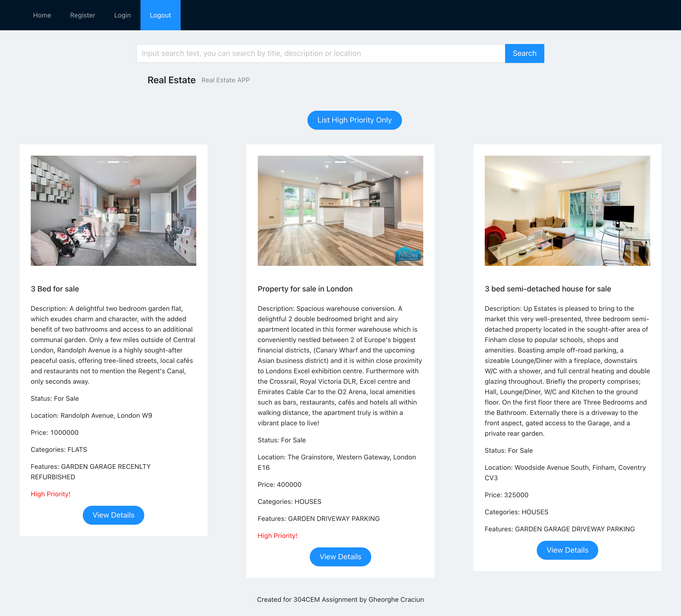The image size is (681, 616).
Task: Select first carousel indicator on grey living room
Action: 101,162
